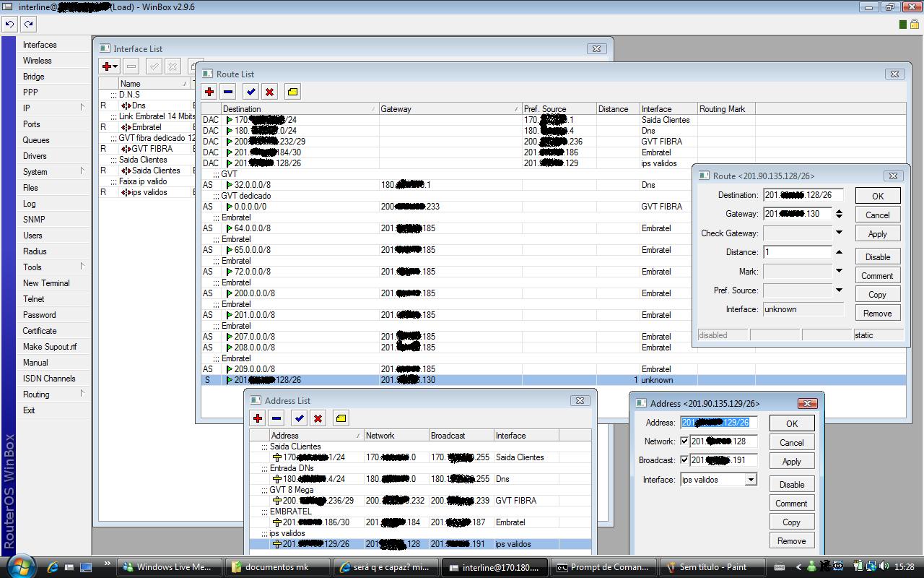Sort routes by the Distance column header
This screenshot has height=578, width=924.
(618, 109)
